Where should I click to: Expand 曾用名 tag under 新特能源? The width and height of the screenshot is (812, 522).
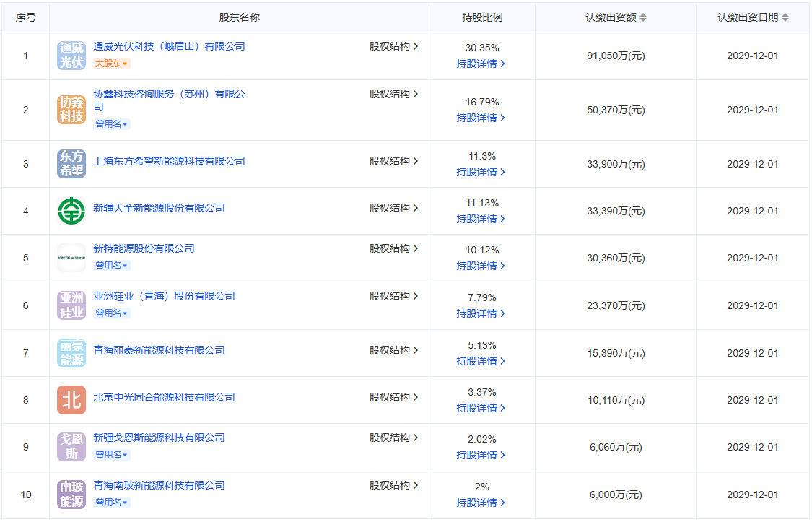pos(112,266)
